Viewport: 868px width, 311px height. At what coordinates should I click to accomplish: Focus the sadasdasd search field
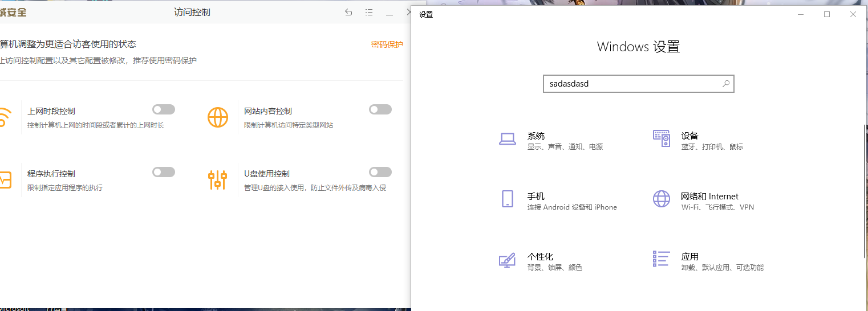click(x=638, y=84)
